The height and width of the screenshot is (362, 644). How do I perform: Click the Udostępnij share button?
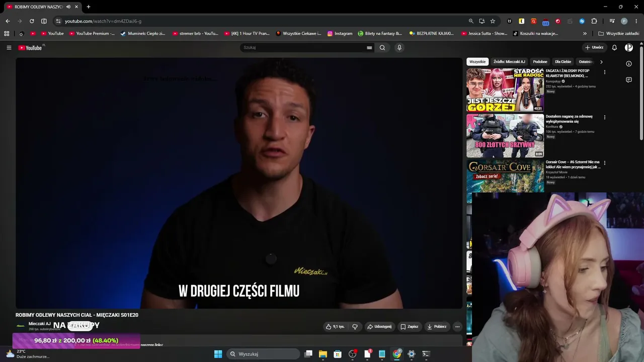[379, 327]
